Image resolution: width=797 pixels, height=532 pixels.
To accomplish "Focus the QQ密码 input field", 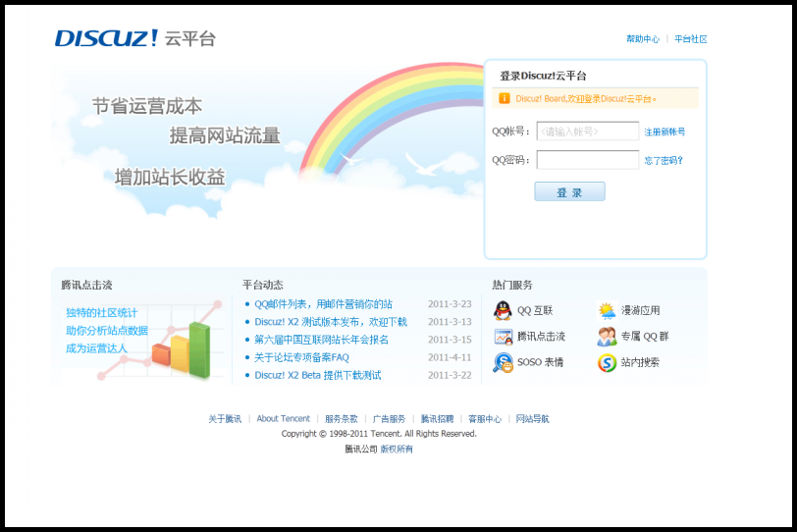I will tap(588, 160).
